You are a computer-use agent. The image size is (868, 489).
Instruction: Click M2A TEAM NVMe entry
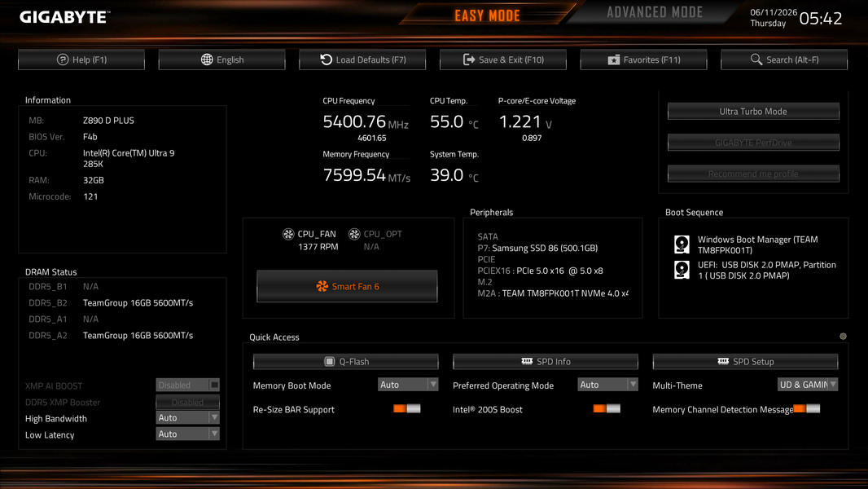(x=553, y=293)
